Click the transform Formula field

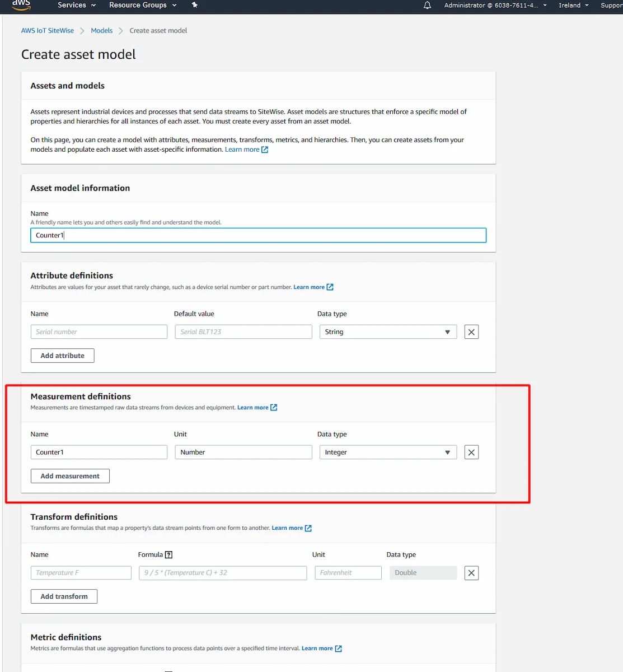(223, 573)
